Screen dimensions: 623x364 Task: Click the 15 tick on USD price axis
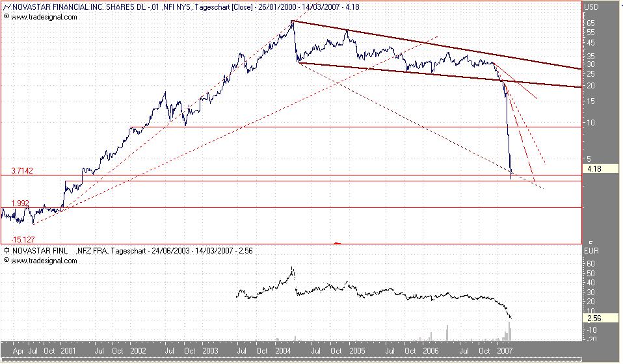click(590, 101)
